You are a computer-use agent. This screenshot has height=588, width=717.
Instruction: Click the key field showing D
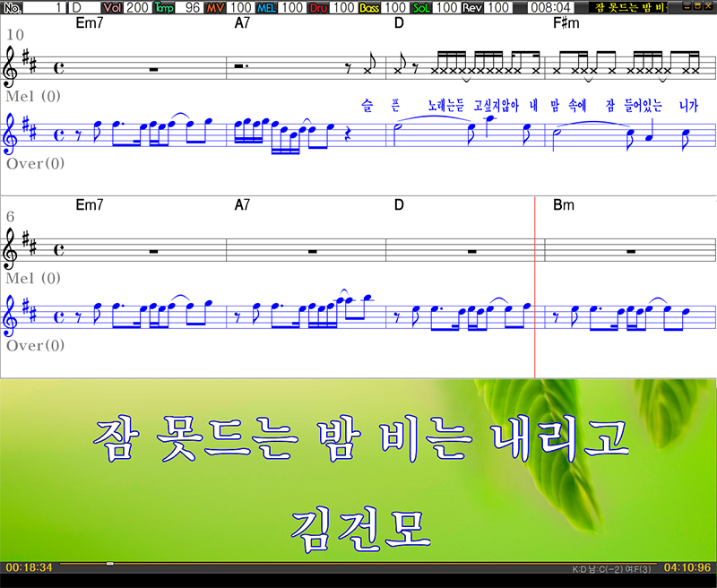click(85, 7)
